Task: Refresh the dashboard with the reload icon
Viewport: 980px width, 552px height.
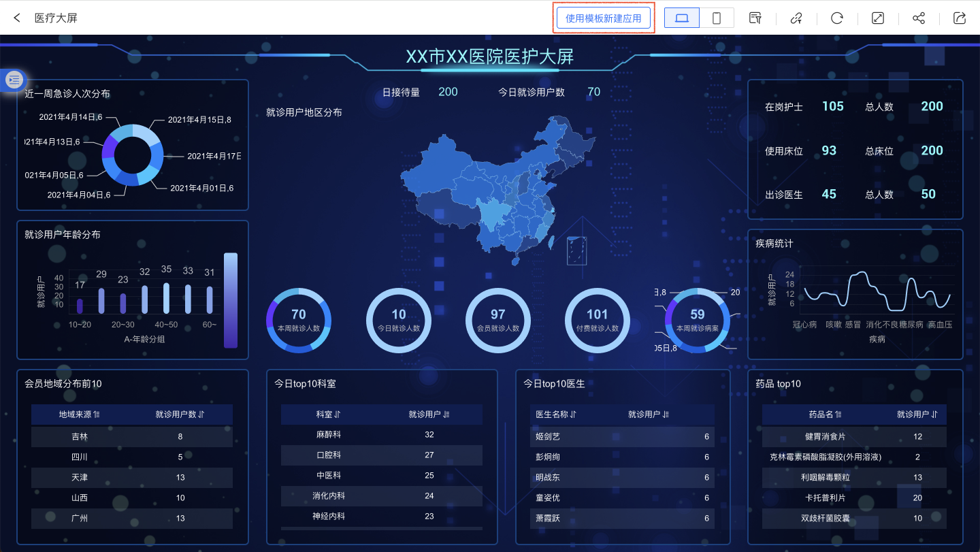Action: point(837,18)
